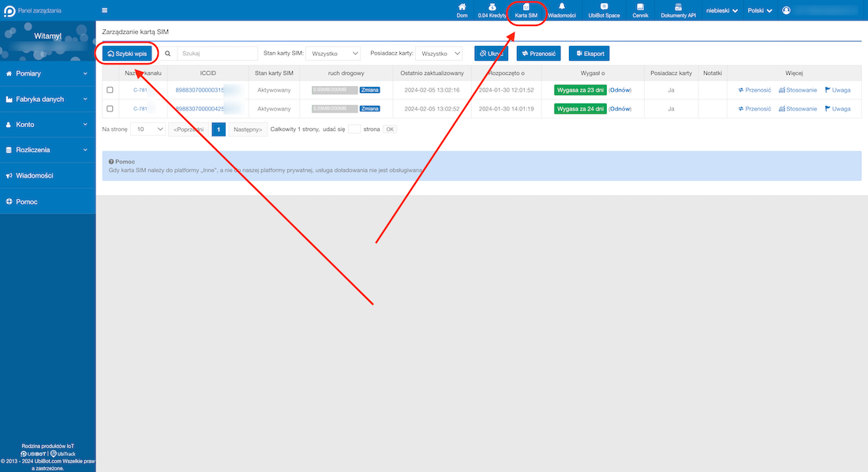Open Dokumenty API
Screen dimensions: 868x472
coord(678,10)
